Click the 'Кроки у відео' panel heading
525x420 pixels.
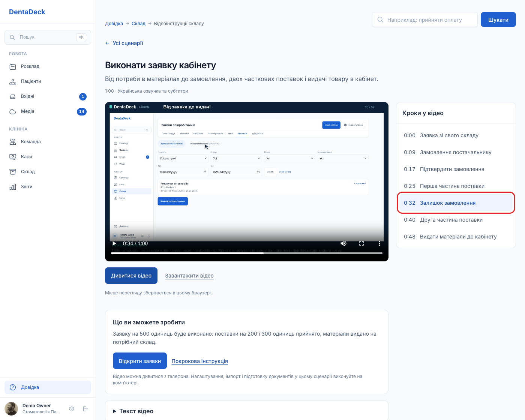pyautogui.click(x=423, y=113)
